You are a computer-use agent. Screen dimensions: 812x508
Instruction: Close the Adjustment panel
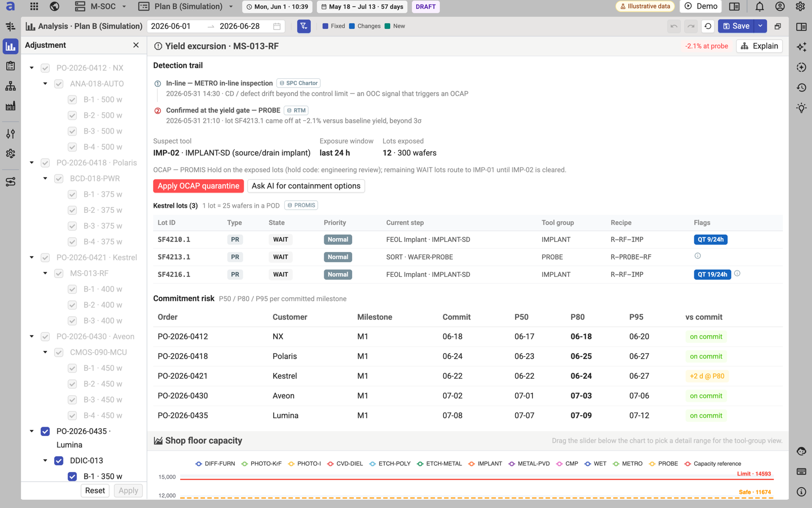(136, 45)
